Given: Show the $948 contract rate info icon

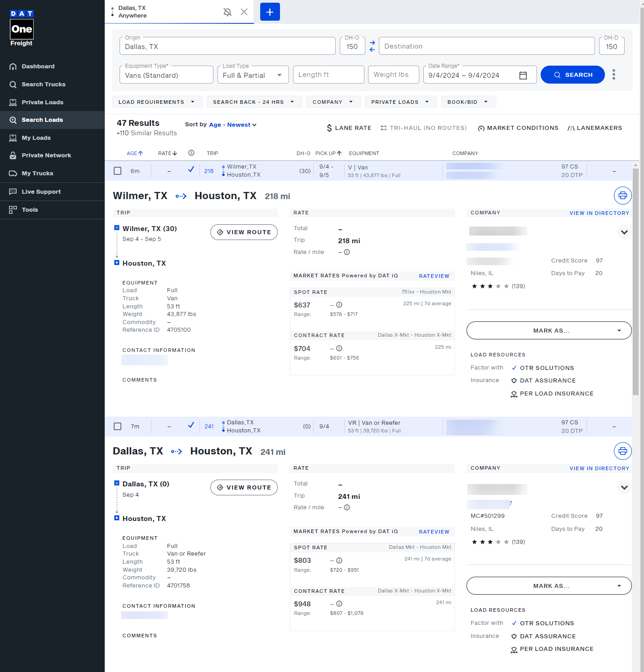Looking at the screenshot, I should [x=339, y=604].
